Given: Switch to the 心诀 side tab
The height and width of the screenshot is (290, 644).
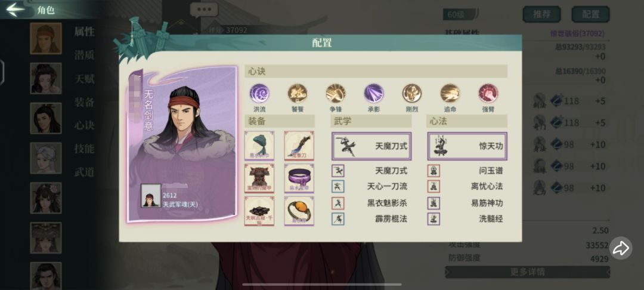Looking at the screenshot, I should point(85,125).
